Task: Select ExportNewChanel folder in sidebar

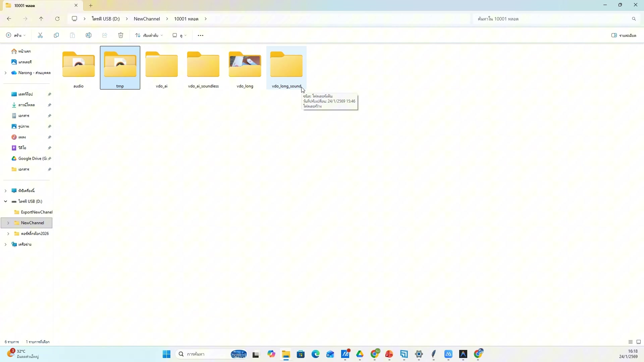Action: click(36, 212)
